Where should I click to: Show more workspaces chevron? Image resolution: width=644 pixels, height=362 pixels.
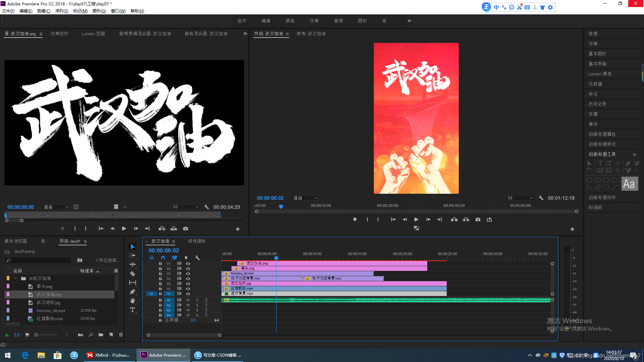409,21
